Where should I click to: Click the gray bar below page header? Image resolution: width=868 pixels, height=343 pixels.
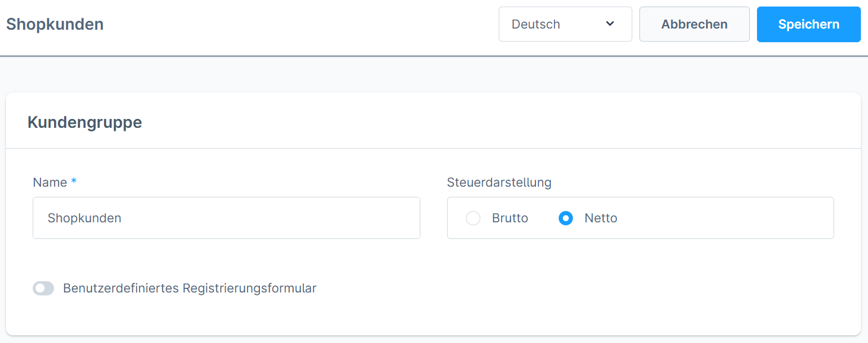click(433, 56)
